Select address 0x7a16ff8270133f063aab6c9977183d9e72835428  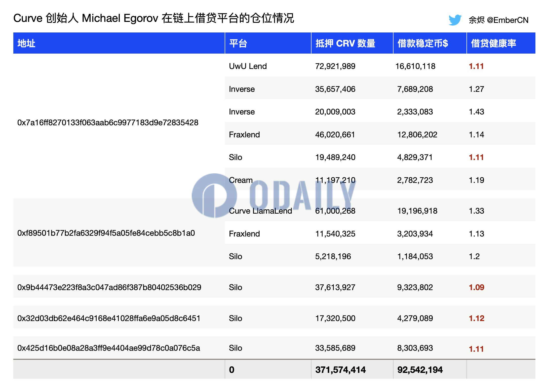[108, 123]
